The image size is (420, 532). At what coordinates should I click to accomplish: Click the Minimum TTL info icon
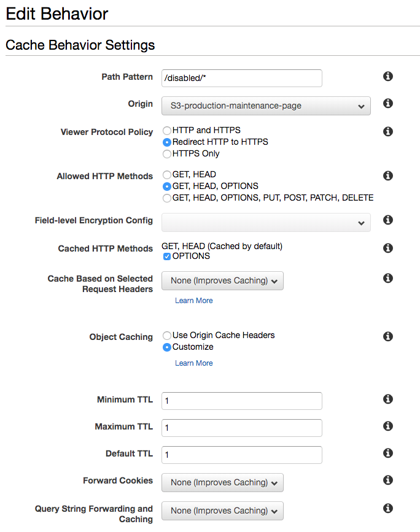[x=387, y=399]
